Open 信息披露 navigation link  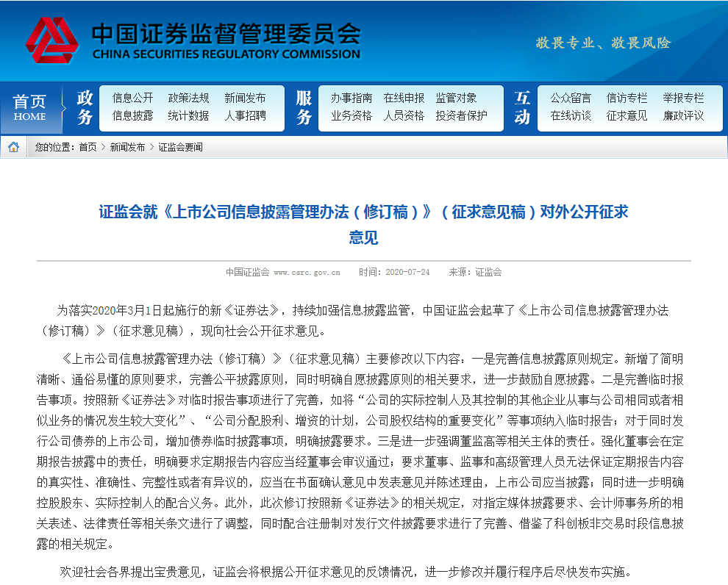coord(132,115)
